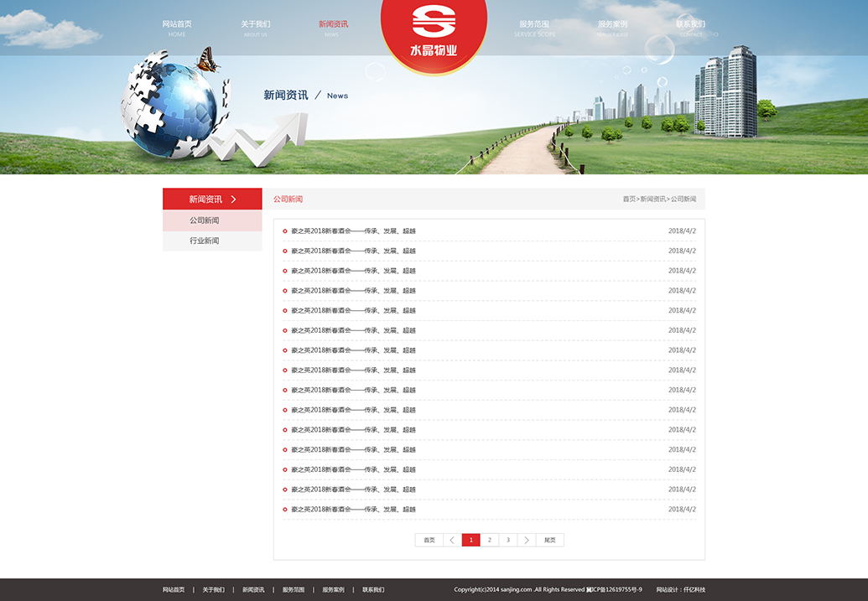The image size is (868, 601).
Task: Click 首页 in the breadcrumb trail
Action: [629, 199]
